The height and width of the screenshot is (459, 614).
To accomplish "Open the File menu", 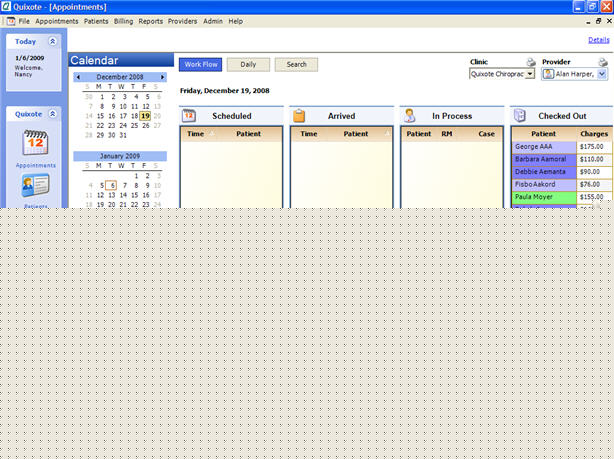I will pyautogui.click(x=24, y=21).
